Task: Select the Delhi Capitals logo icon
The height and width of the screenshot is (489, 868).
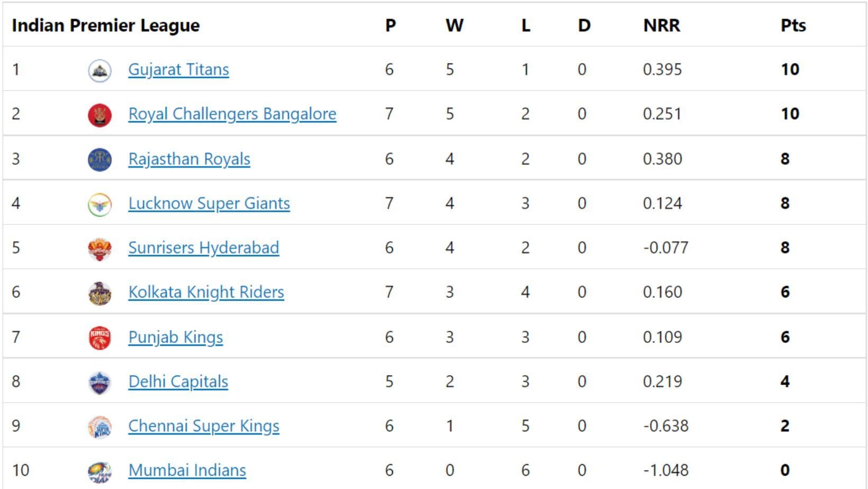Action: (100, 381)
